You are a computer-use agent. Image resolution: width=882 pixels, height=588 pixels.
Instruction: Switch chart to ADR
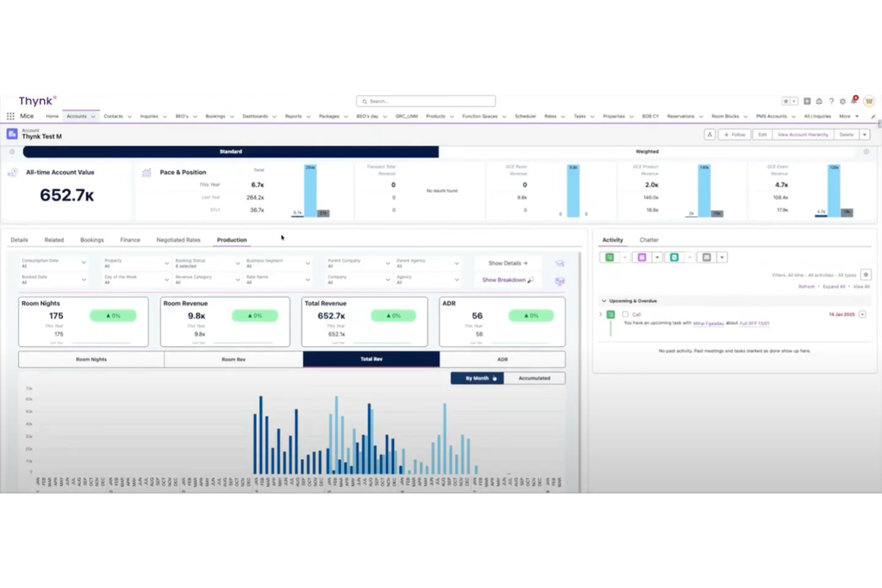point(502,359)
